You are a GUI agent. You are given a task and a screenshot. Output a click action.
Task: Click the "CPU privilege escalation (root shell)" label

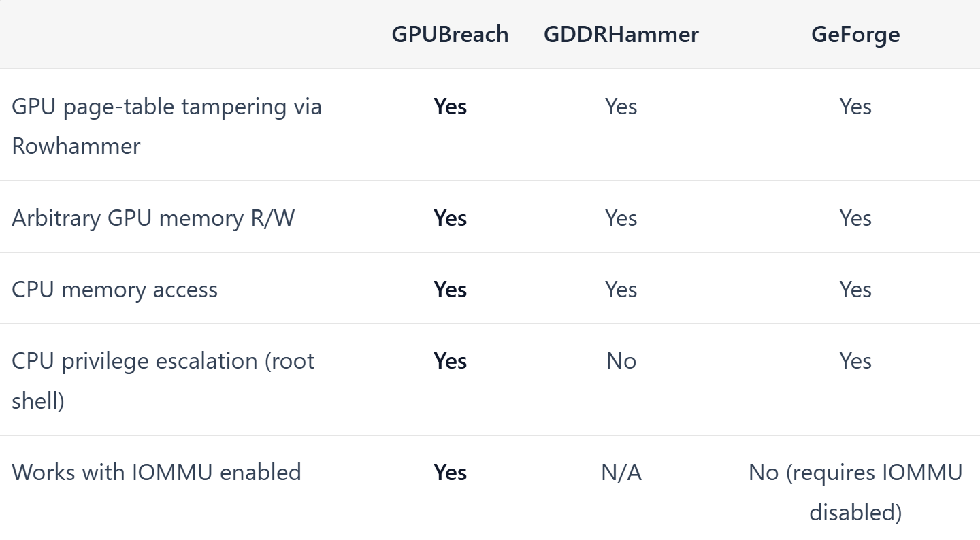(x=163, y=379)
